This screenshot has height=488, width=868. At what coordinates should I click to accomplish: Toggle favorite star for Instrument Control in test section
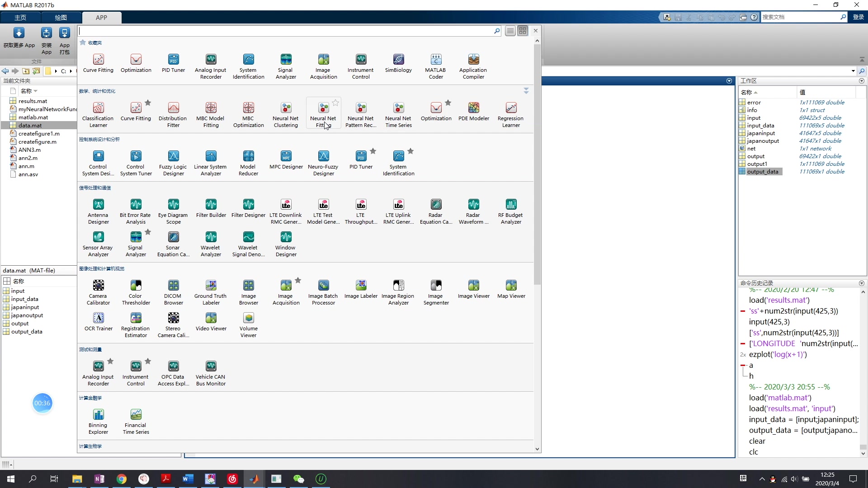[148, 361]
